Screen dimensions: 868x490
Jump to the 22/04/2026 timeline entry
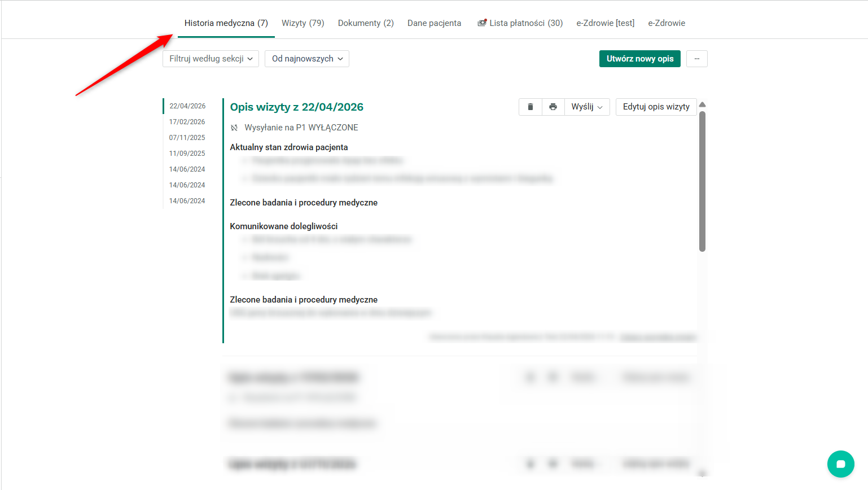coord(187,106)
